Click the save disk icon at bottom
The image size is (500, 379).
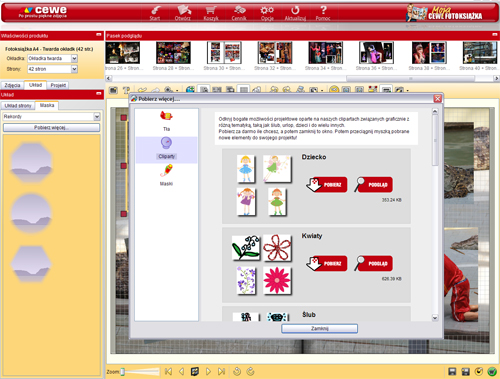452,371
